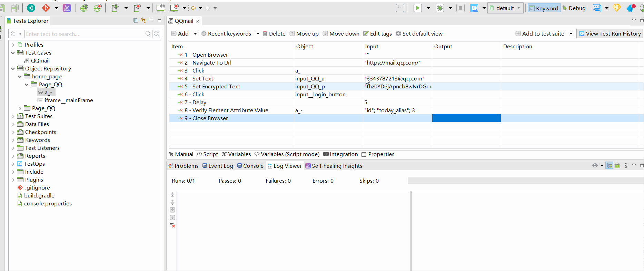Toggle tree view in Log Viewer toolbar
This screenshot has height=271, width=644.
pyautogui.click(x=610, y=166)
